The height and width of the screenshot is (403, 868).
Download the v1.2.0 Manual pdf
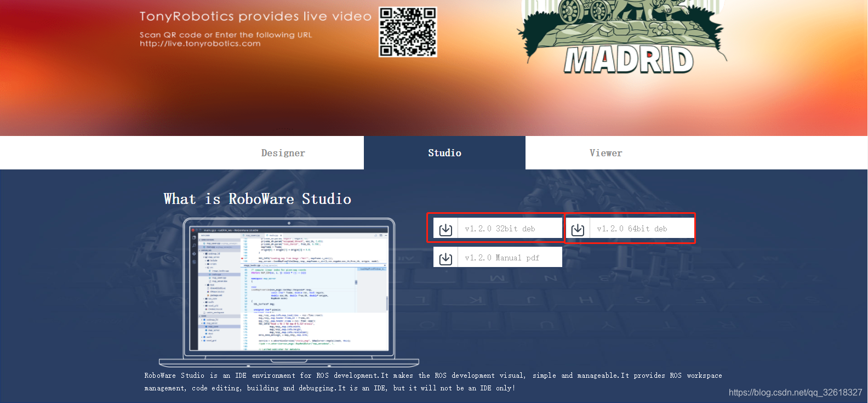coord(498,257)
